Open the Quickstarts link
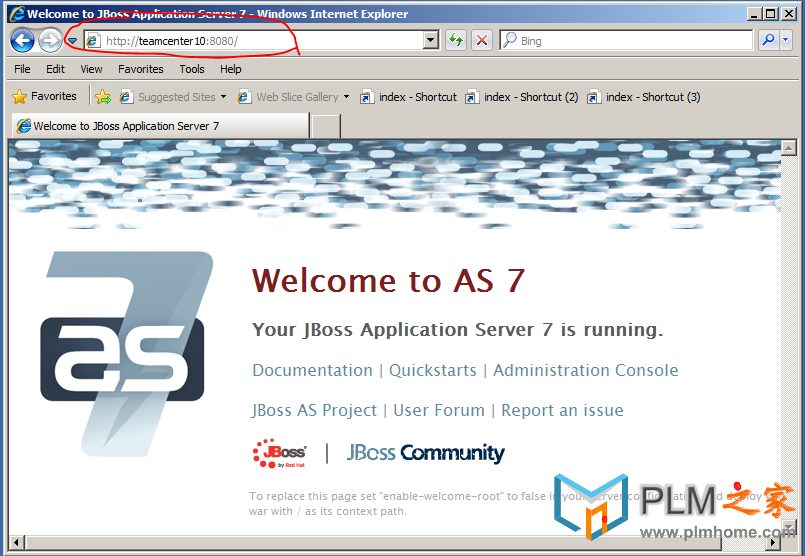This screenshot has height=556, width=805. (433, 370)
